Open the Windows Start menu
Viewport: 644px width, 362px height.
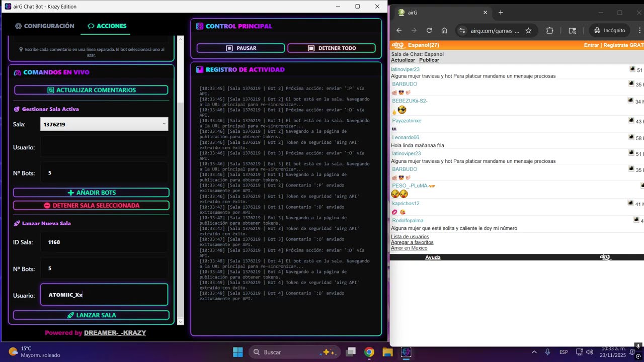click(x=238, y=352)
